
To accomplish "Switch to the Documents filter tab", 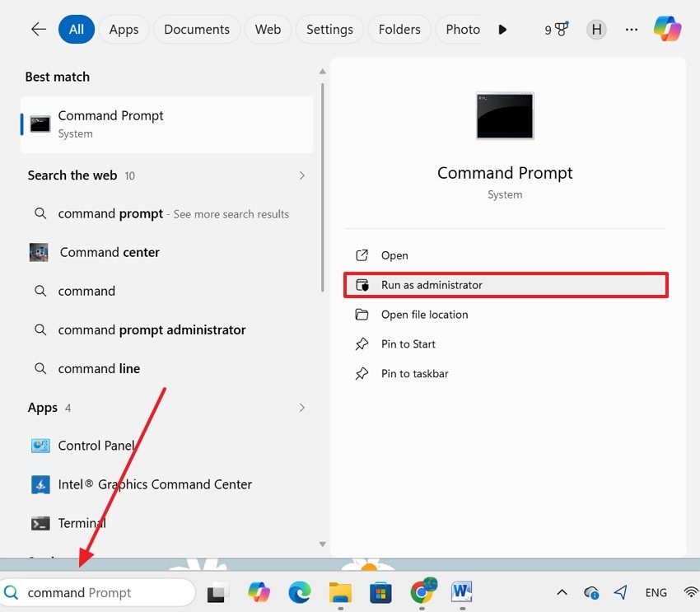I will [197, 30].
